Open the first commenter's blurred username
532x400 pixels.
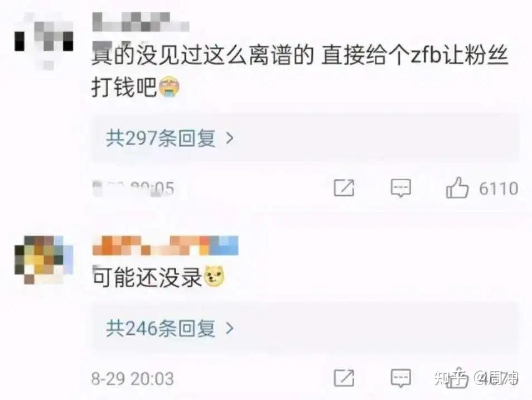[141, 22]
